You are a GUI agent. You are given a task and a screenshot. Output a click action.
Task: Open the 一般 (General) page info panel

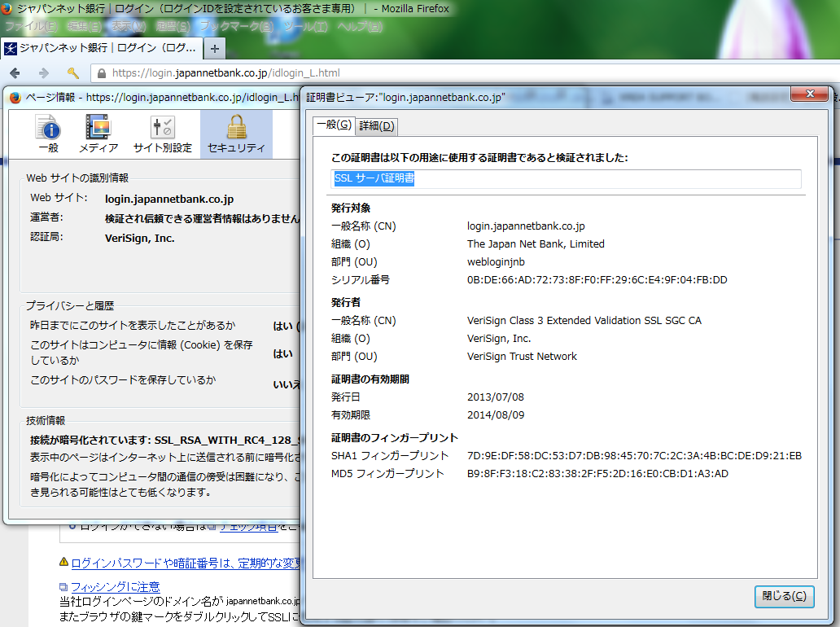(48, 134)
